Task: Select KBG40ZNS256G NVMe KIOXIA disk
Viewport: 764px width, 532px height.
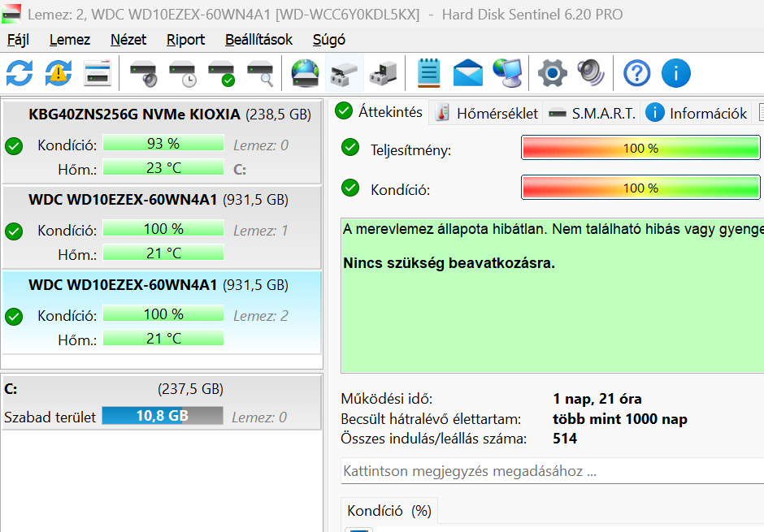Action: pos(163,141)
